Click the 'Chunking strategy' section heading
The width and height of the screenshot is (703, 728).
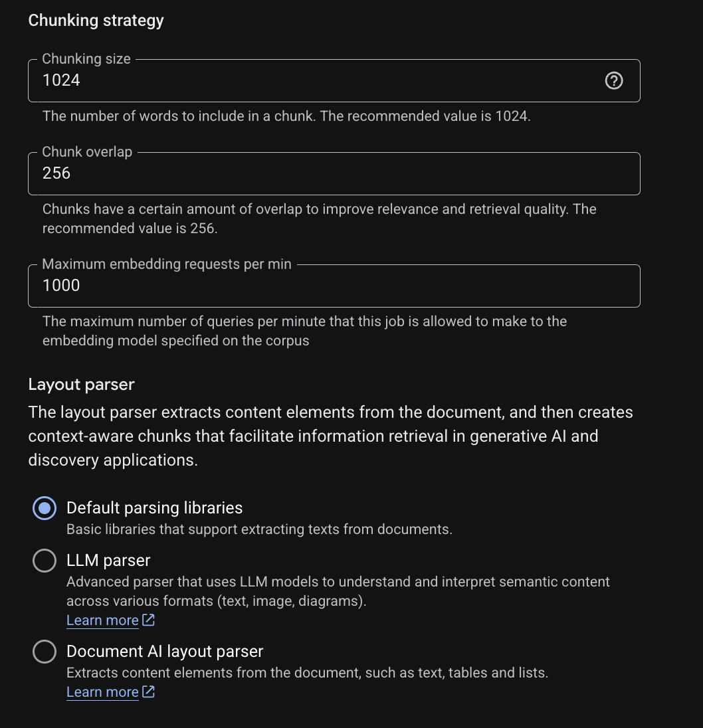96,21
